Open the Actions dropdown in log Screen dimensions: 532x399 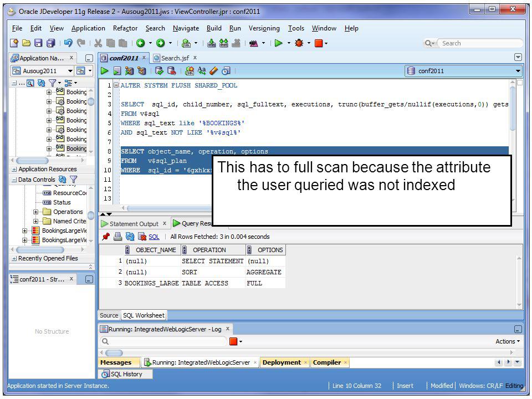[508, 341]
